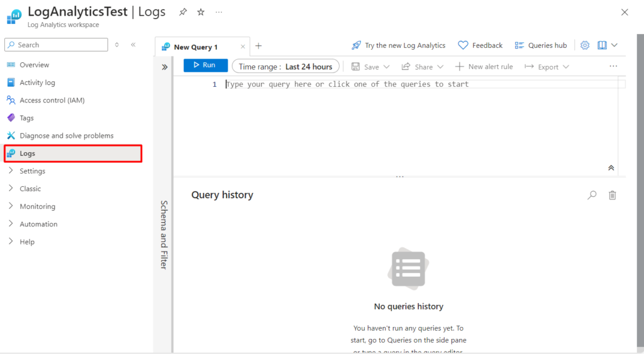Open the Feedback option
Viewport: 644px width, 354px height.
coord(480,45)
